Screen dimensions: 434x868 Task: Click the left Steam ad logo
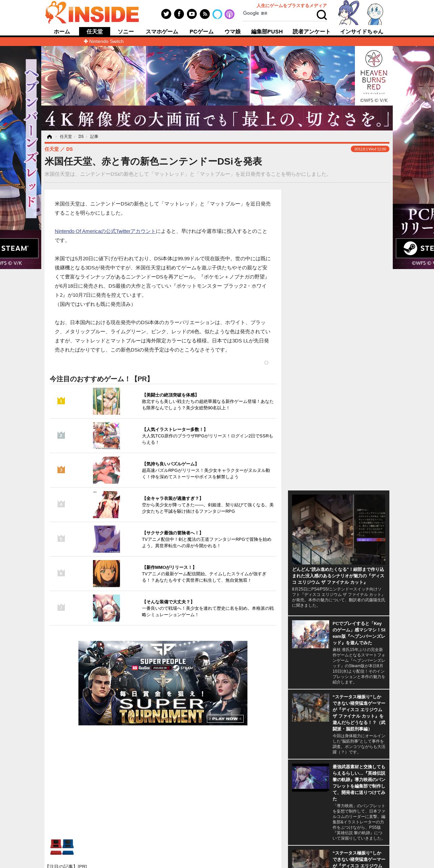point(19,248)
